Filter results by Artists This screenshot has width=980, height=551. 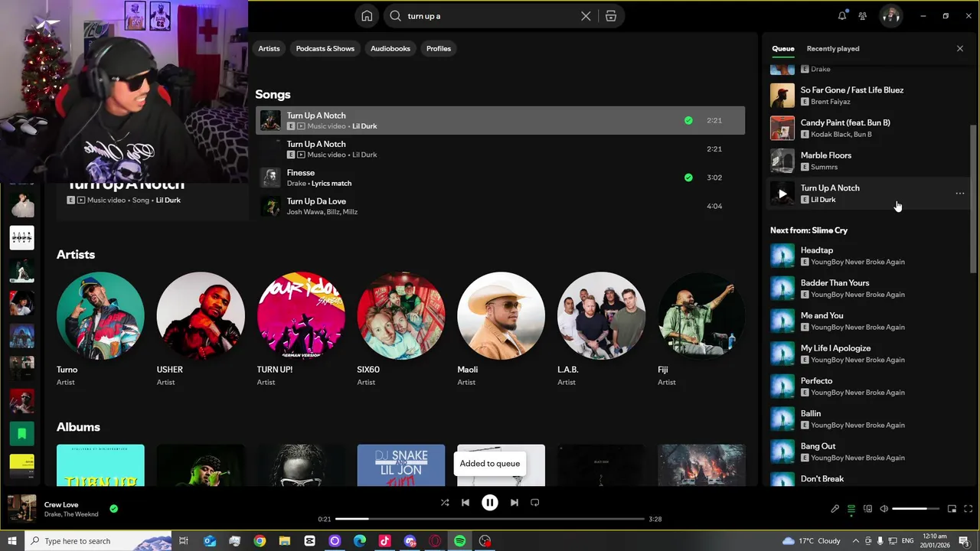coord(269,48)
